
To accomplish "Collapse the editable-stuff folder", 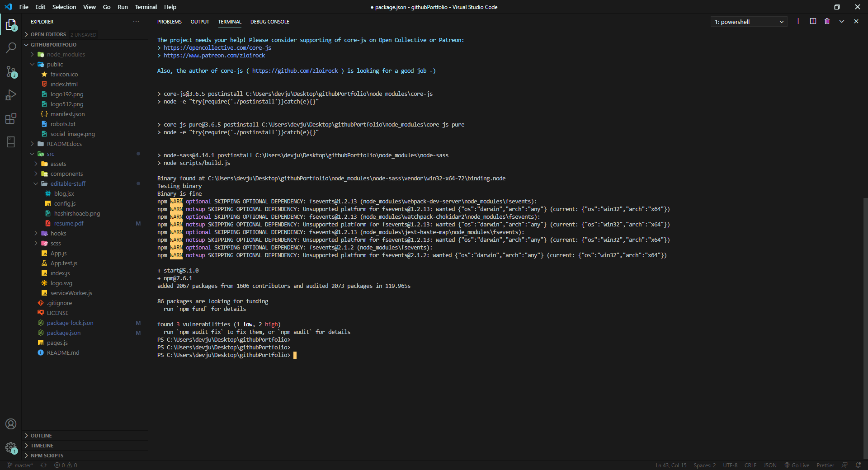I will [85, 183].
